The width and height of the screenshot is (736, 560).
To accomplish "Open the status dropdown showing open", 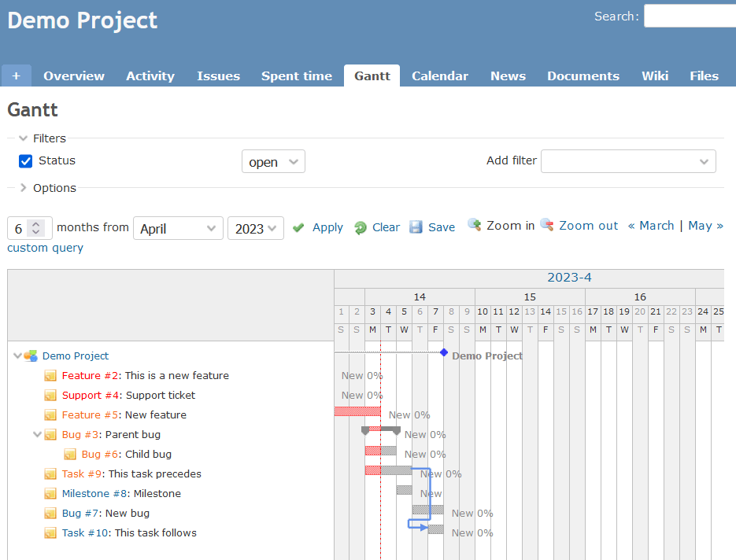I will click(273, 160).
